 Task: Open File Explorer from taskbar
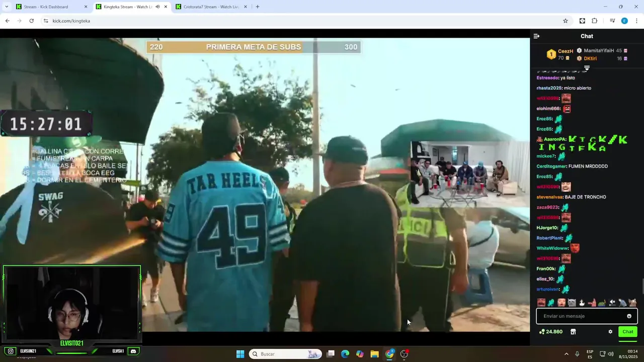point(374,354)
